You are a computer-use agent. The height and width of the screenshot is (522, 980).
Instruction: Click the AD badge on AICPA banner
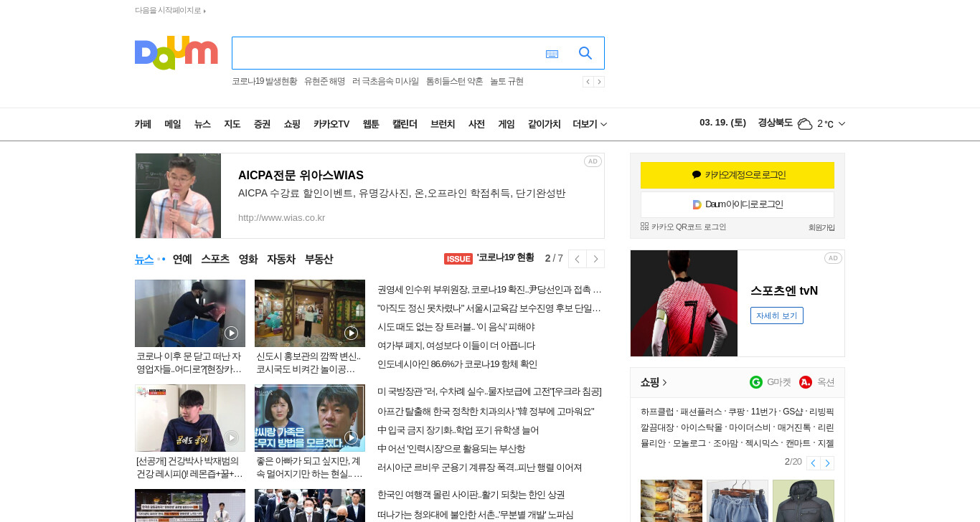click(x=593, y=161)
